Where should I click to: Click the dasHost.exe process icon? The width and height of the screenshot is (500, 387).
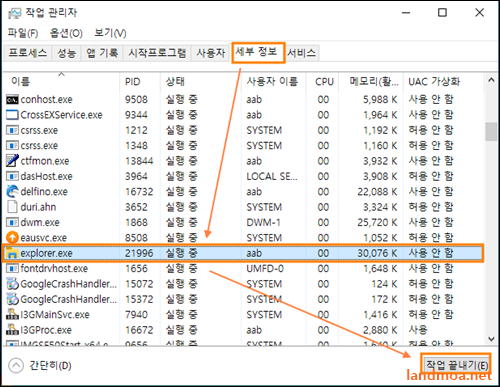12,176
